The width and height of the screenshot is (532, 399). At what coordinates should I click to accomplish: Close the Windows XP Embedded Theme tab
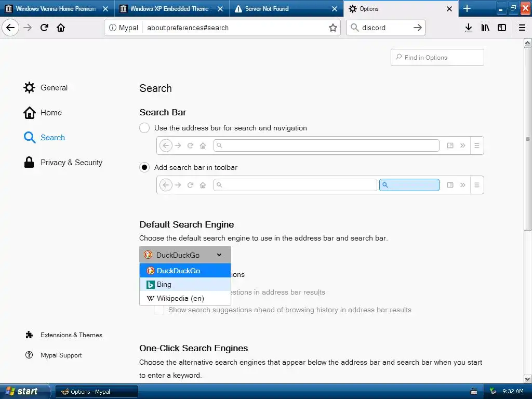tap(220, 9)
